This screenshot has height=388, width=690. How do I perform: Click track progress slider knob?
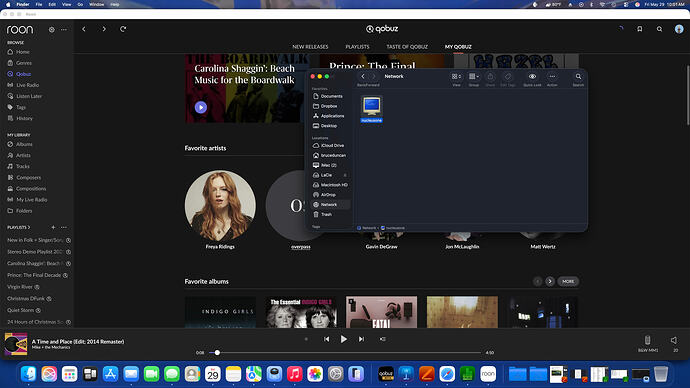click(x=217, y=352)
